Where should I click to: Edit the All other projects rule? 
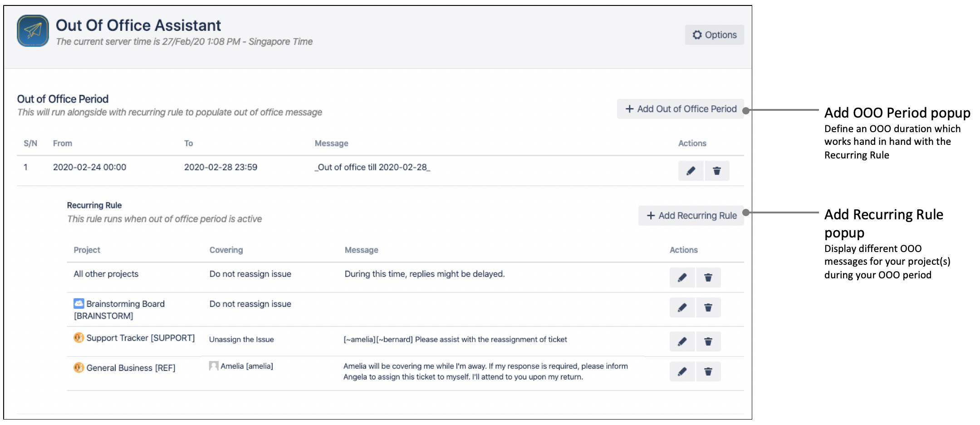(682, 278)
